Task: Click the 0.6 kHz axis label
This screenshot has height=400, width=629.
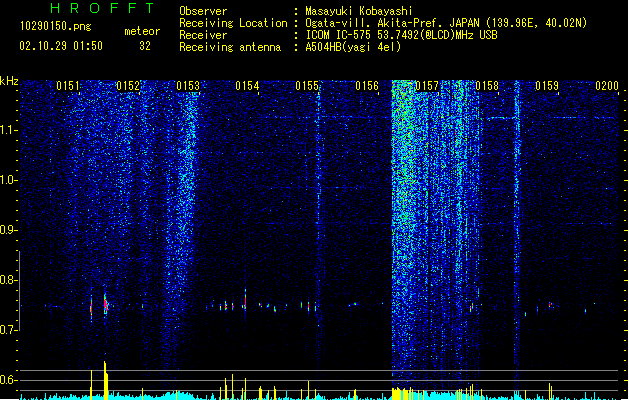Action: click(9, 380)
